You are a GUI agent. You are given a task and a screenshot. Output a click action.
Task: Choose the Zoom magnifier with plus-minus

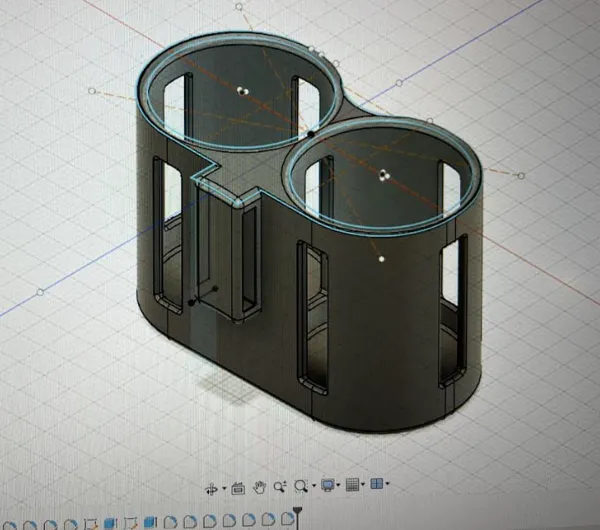click(x=280, y=486)
